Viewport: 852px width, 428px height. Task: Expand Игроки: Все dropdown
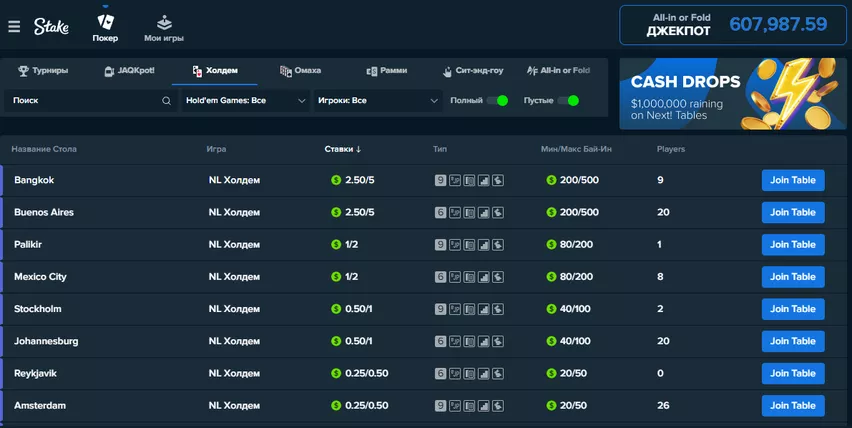378,100
